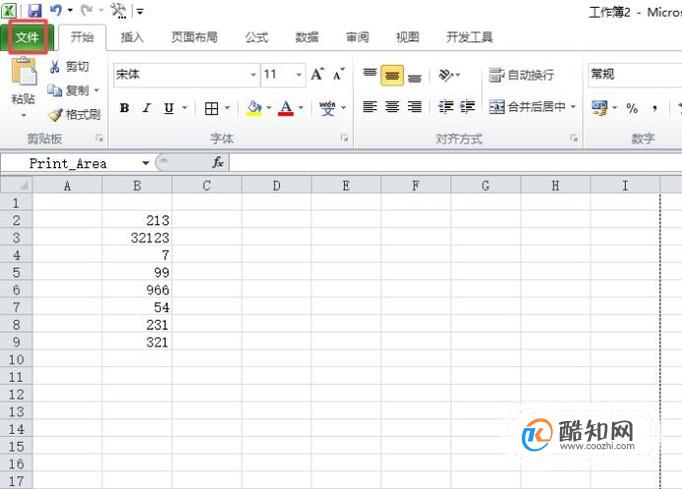The height and width of the screenshot is (489, 682).
Task: Toggle Bottom Align vertical alignment
Action: [x=415, y=76]
